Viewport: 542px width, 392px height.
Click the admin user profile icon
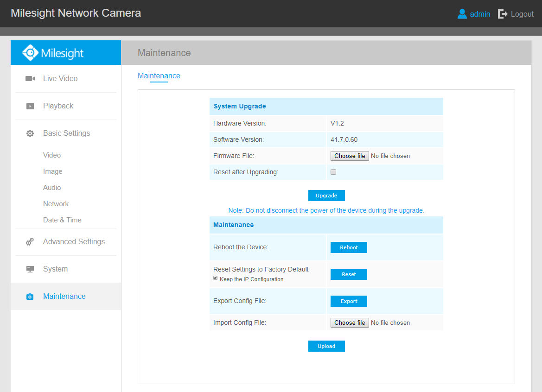pyautogui.click(x=462, y=14)
